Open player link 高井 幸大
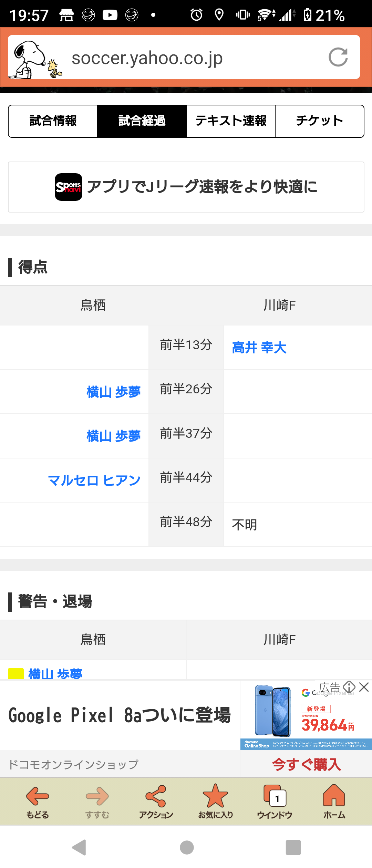The width and height of the screenshot is (372, 868). pyautogui.click(x=259, y=348)
